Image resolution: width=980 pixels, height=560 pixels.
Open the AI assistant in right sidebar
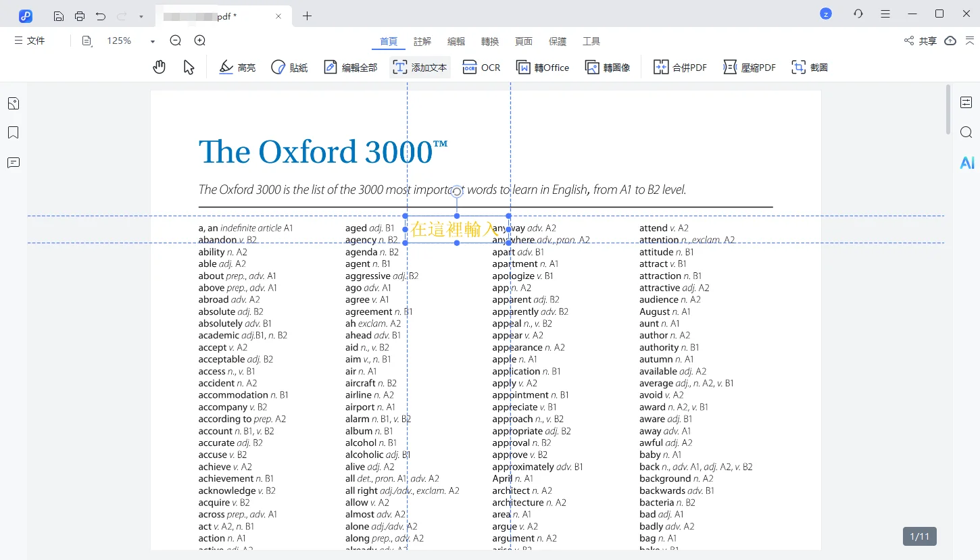click(x=966, y=163)
